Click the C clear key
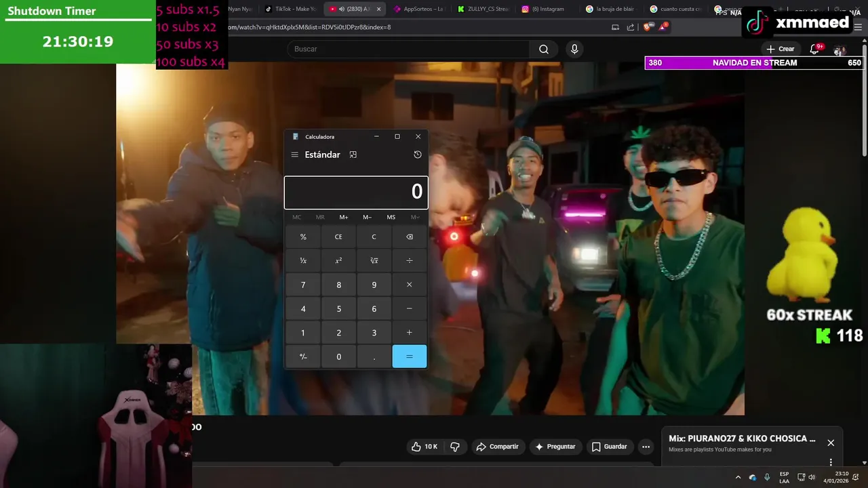868x488 pixels. tap(374, 237)
